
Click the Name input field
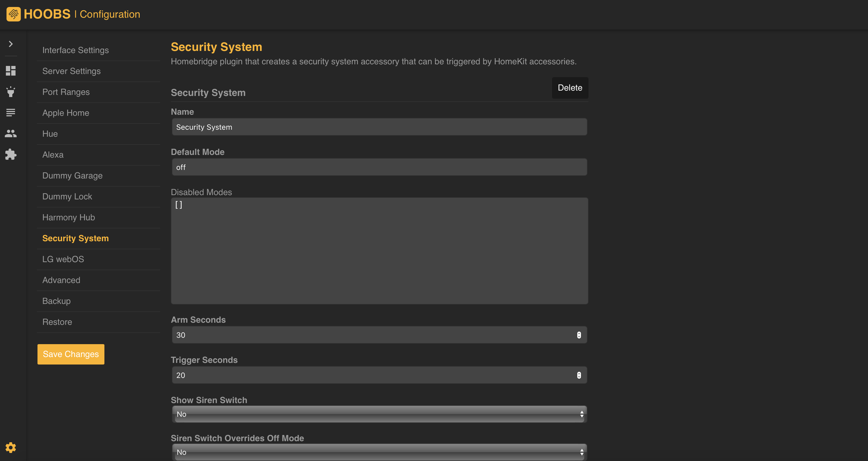coord(379,127)
